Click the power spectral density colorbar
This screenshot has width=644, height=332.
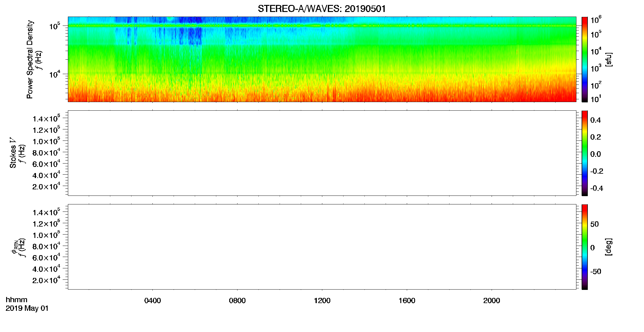[584, 59]
